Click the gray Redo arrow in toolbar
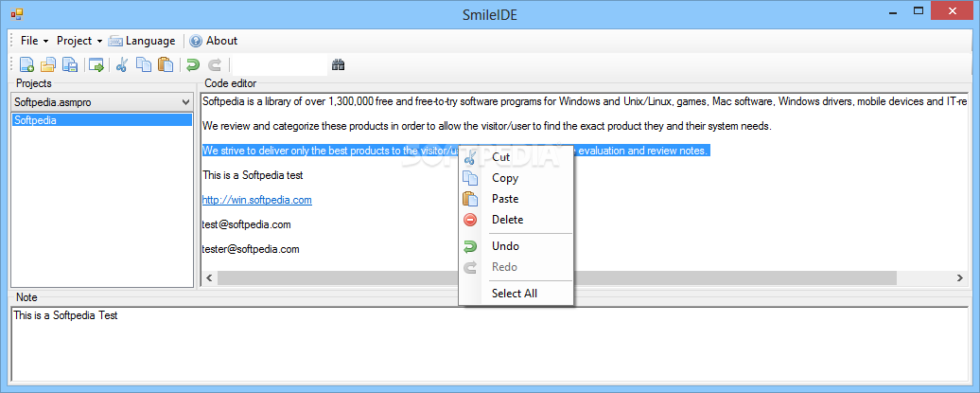Screen dimensions: 980x393 pos(215,64)
